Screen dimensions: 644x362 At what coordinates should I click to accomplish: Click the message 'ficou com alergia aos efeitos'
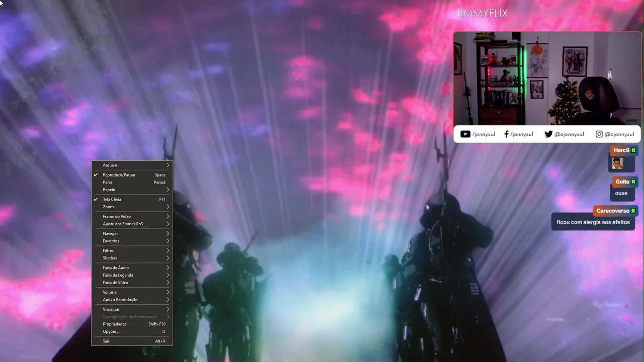pyautogui.click(x=593, y=222)
